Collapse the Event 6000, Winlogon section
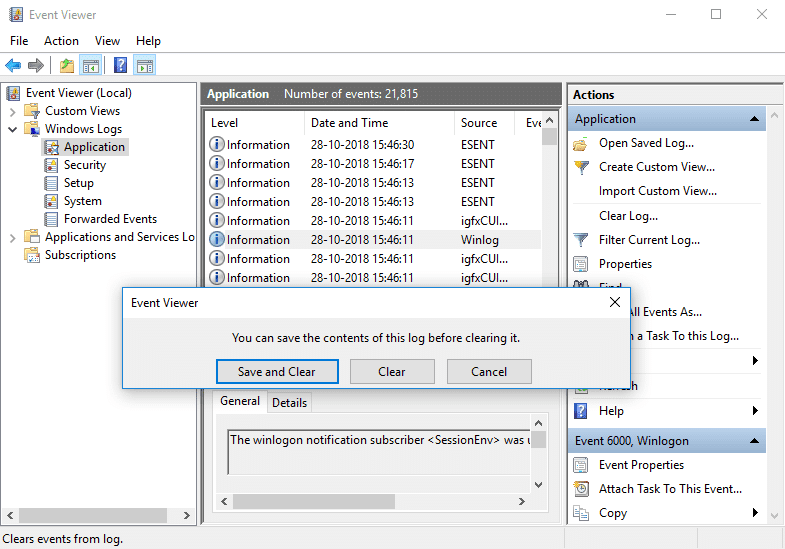 point(754,441)
